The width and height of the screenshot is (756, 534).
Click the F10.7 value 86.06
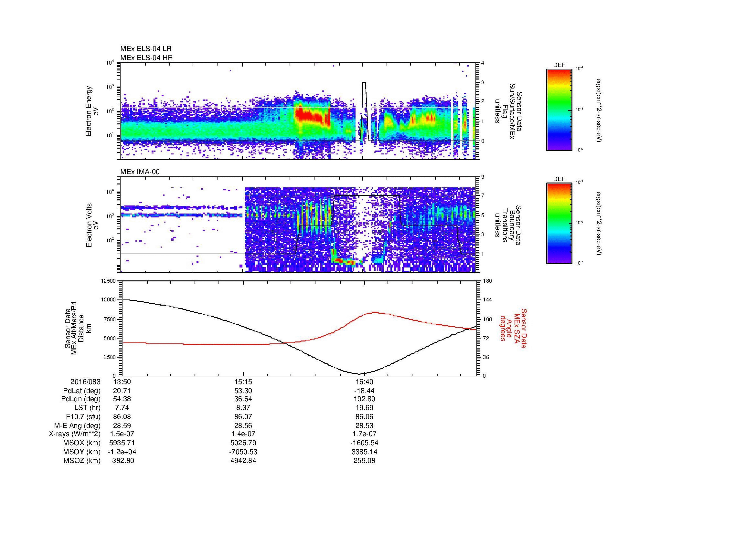[x=364, y=416]
